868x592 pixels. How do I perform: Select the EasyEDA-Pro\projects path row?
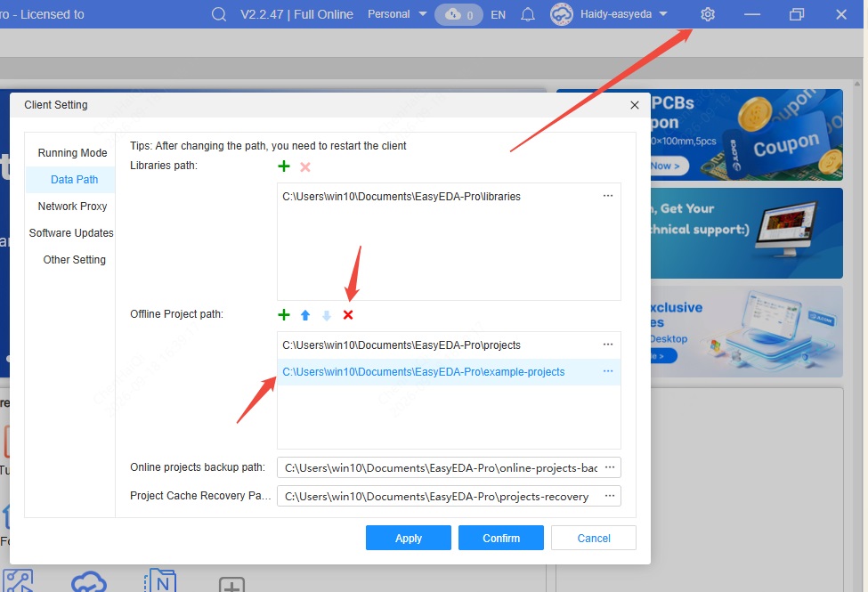click(449, 345)
